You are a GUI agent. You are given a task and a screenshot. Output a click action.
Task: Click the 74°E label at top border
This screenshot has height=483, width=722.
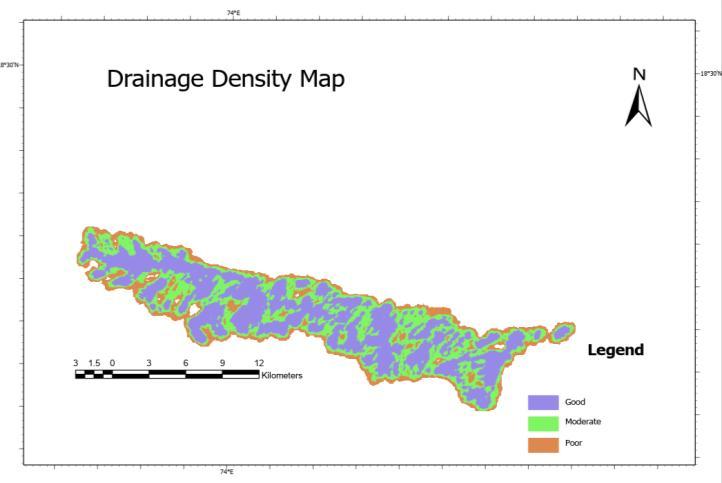click(233, 13)
